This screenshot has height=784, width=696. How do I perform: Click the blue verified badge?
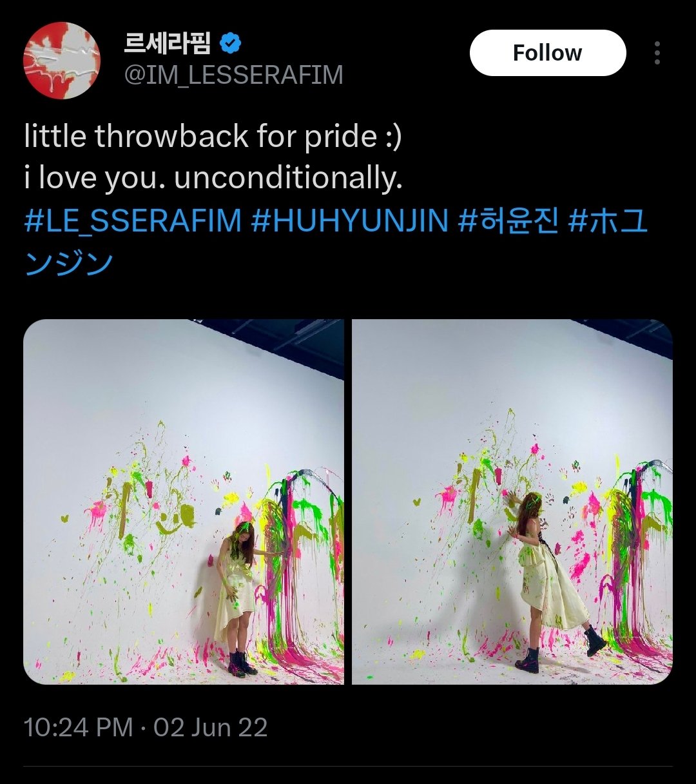click(231, 44)
